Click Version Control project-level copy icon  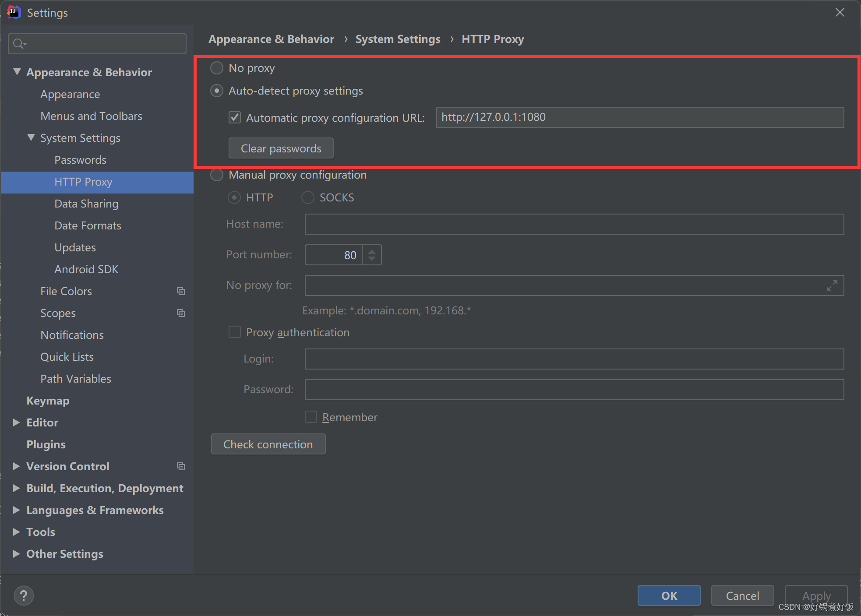pos(180,466)
